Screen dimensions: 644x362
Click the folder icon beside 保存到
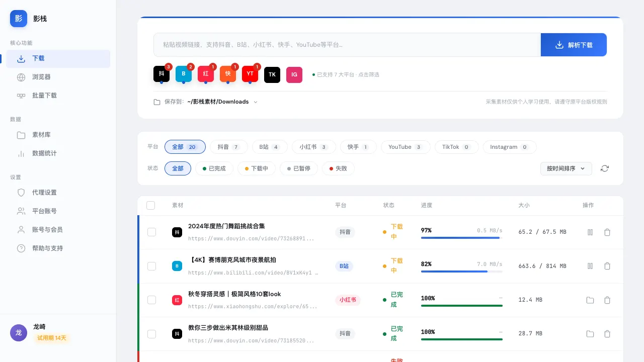pos(157,102)
